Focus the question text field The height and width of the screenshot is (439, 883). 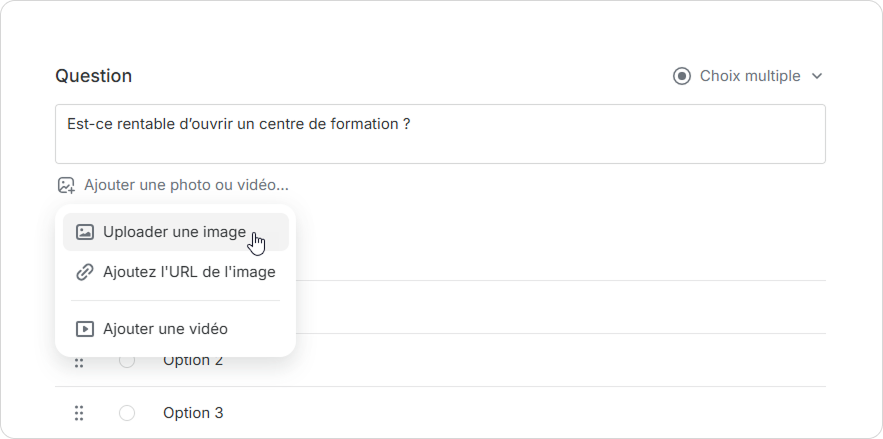(440, 134)
